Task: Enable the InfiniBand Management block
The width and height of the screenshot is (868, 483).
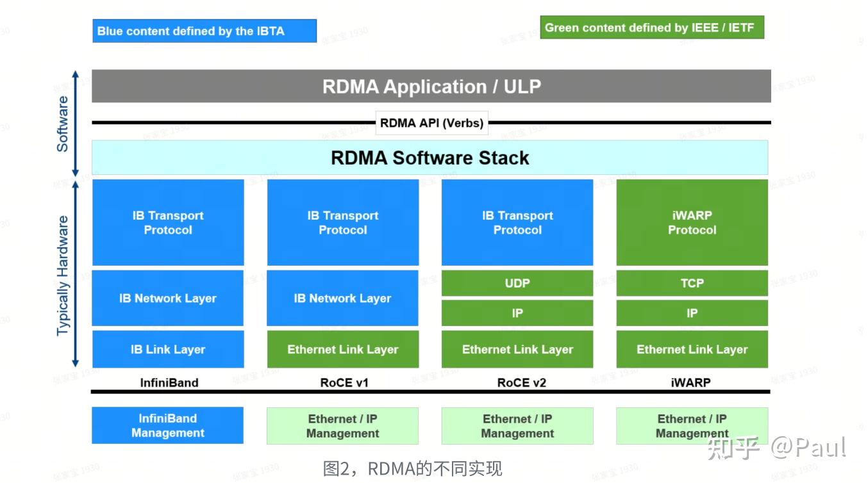Action: click(x=167, y=425)
